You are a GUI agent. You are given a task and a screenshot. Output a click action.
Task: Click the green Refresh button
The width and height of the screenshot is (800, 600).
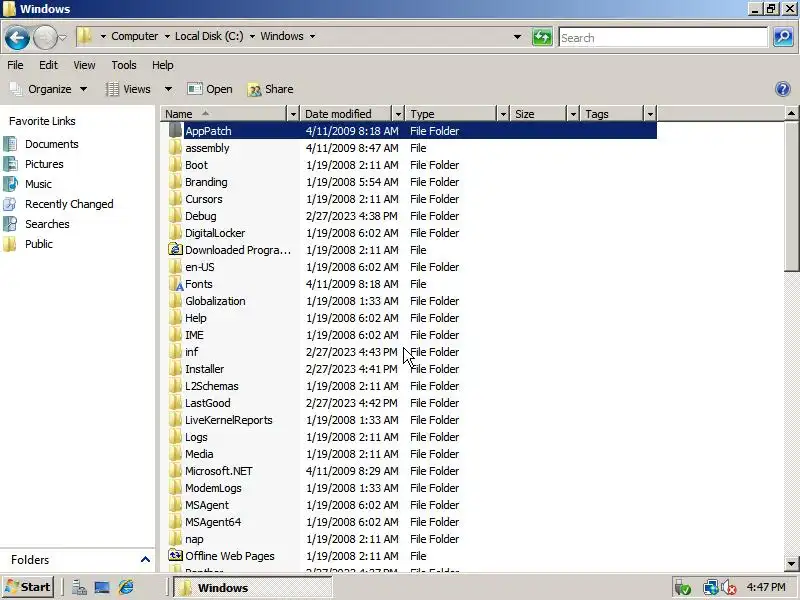[x=542, y=37]
